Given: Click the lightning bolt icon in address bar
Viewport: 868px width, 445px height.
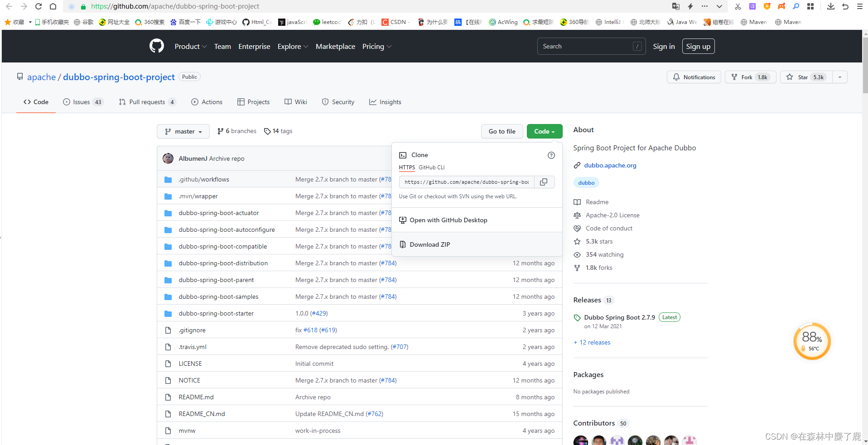Looking at the screenshot, I should tap(690, 6).
